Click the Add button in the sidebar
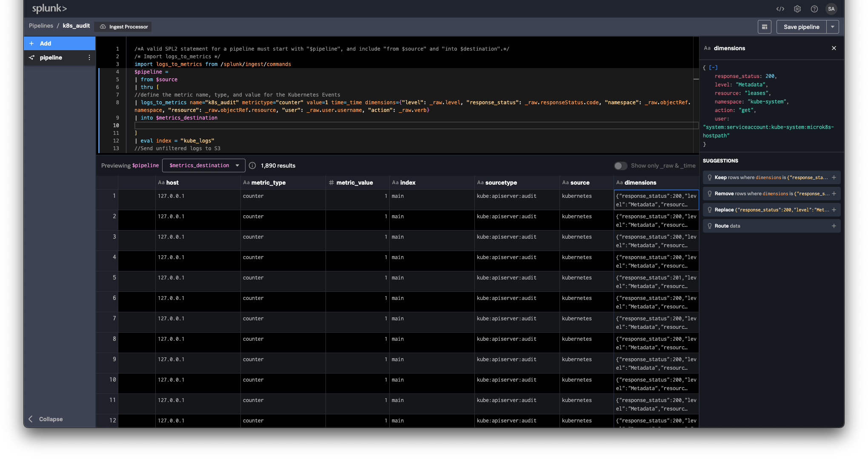 [40, 43]
